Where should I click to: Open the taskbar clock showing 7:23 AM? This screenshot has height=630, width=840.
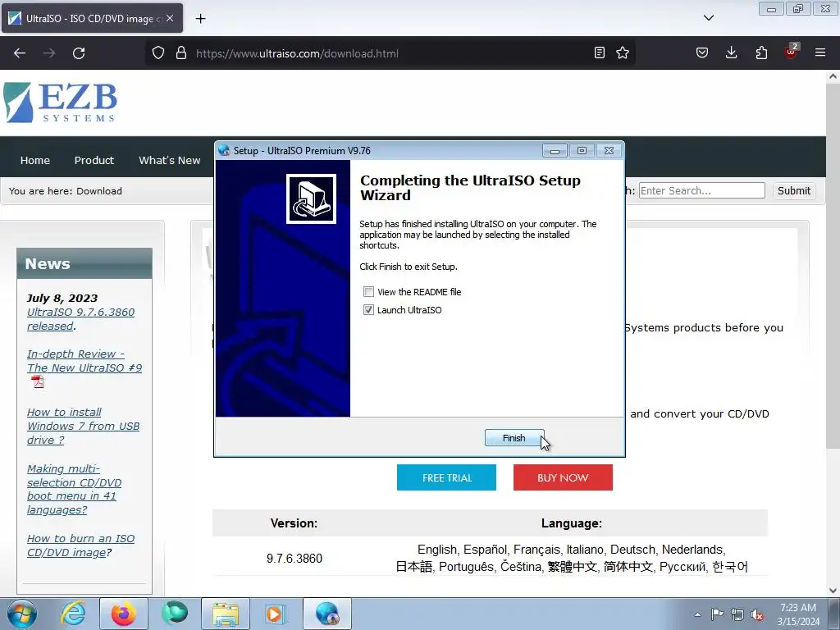[798, 614]
